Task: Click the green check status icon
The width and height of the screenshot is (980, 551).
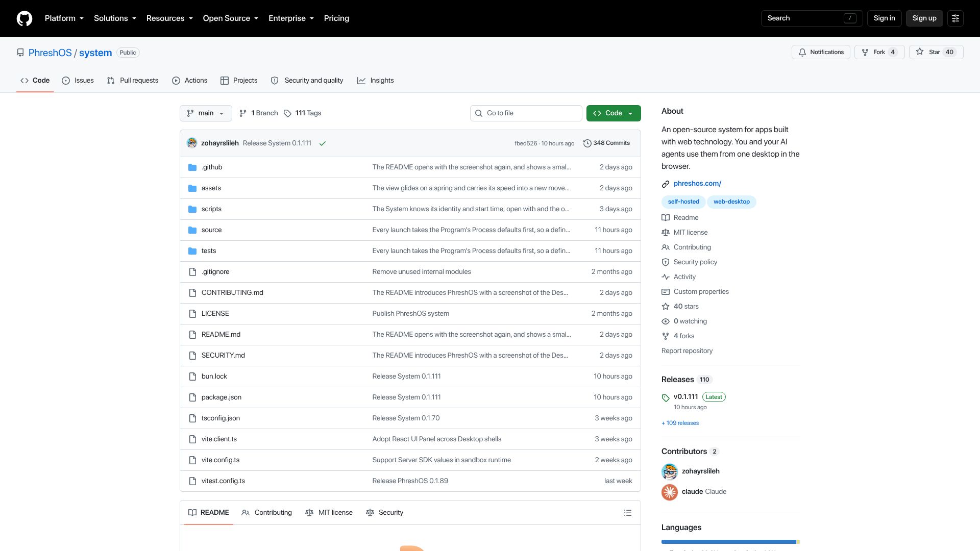Action: point(323,143)
